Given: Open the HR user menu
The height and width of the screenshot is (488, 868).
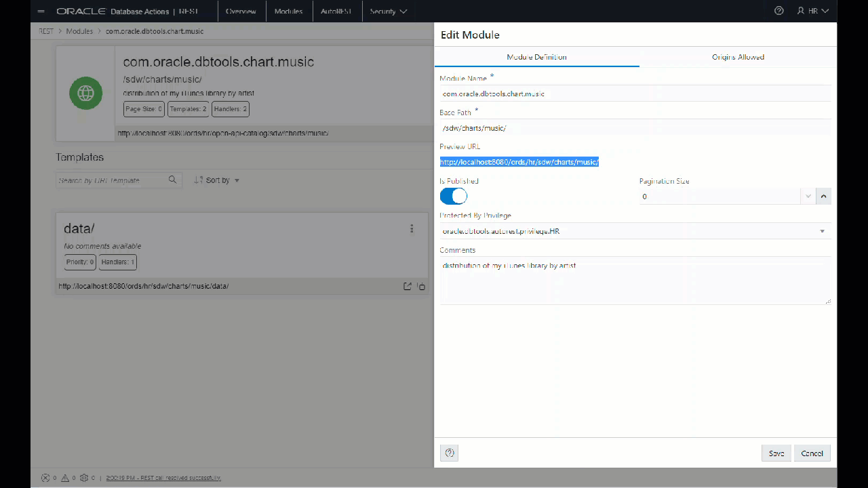Looking at the screenshot, I should point(813,12).
